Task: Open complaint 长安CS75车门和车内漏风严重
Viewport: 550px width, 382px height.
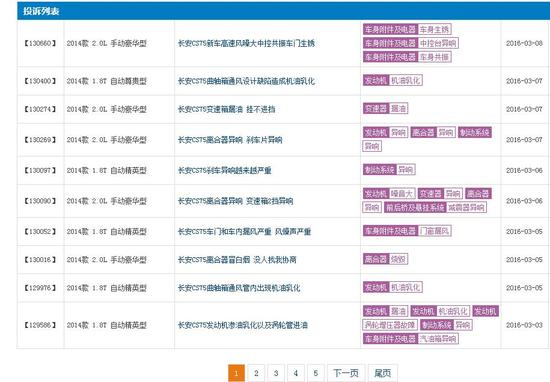Action: [x=224, y=232]
